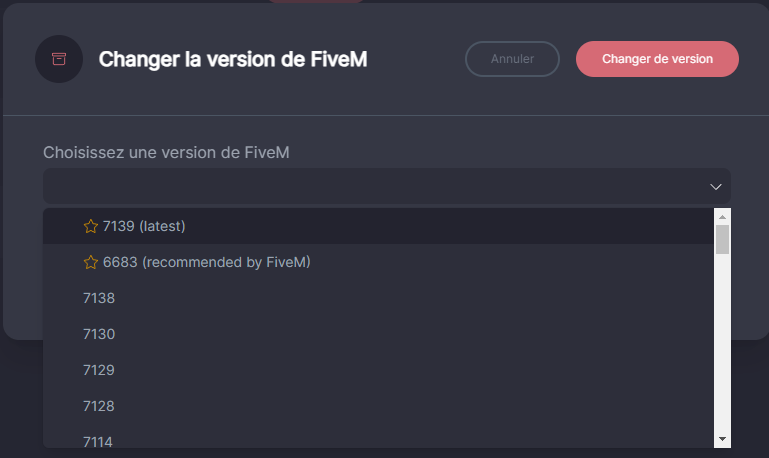
Task: Select version 7129 option
Action: coord(99,370)
